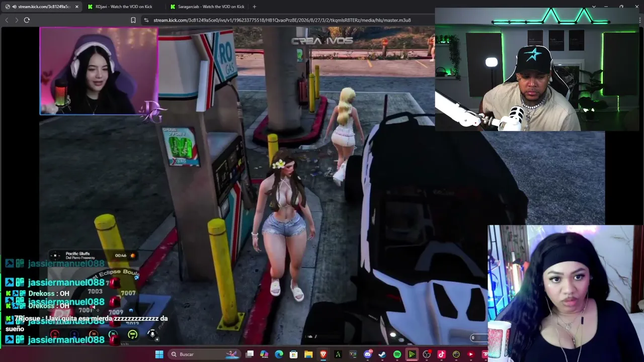
Task: View site information beside the address
Action: [146, 20]
